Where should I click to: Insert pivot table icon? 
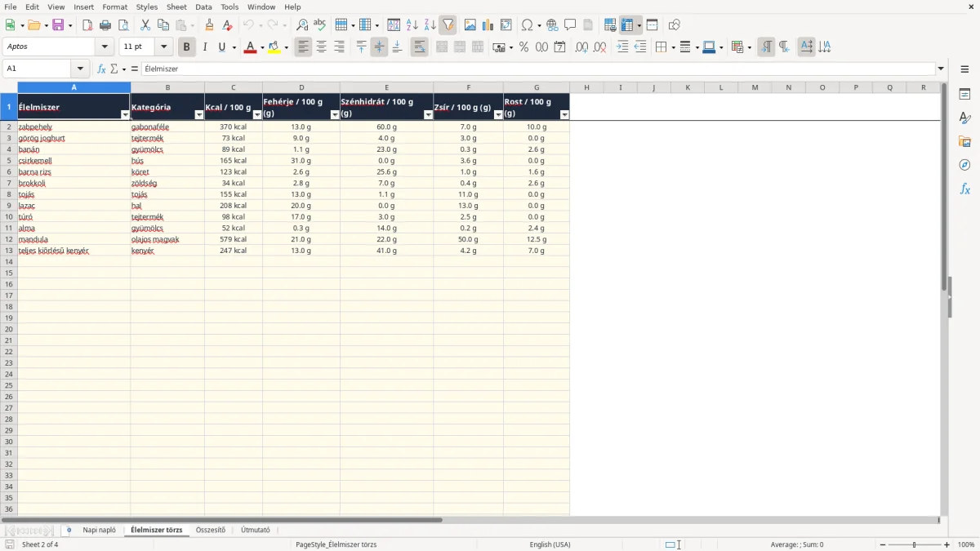coord(506,25)
